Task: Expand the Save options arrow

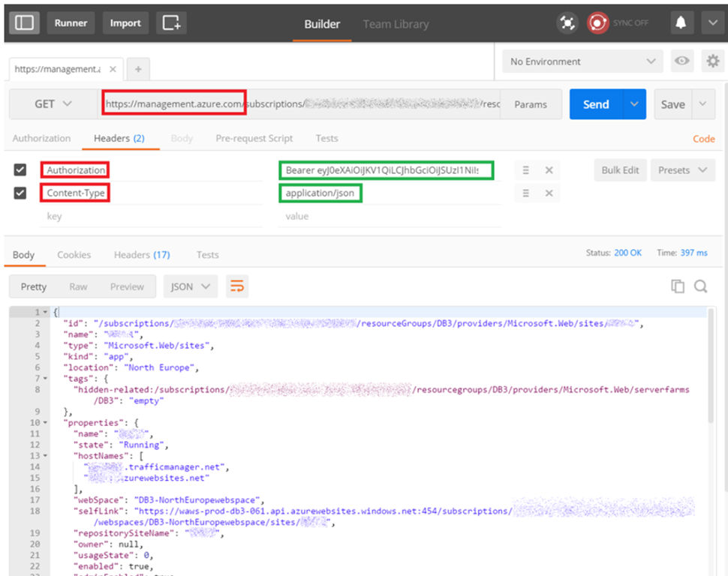Action: 703,104
